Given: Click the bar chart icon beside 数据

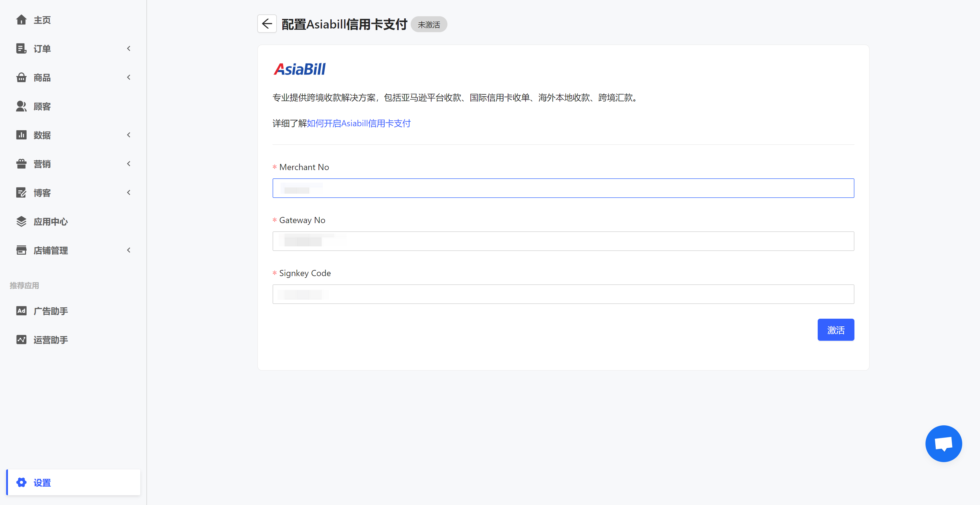Looking at the screenshot, I should [21, 135].
